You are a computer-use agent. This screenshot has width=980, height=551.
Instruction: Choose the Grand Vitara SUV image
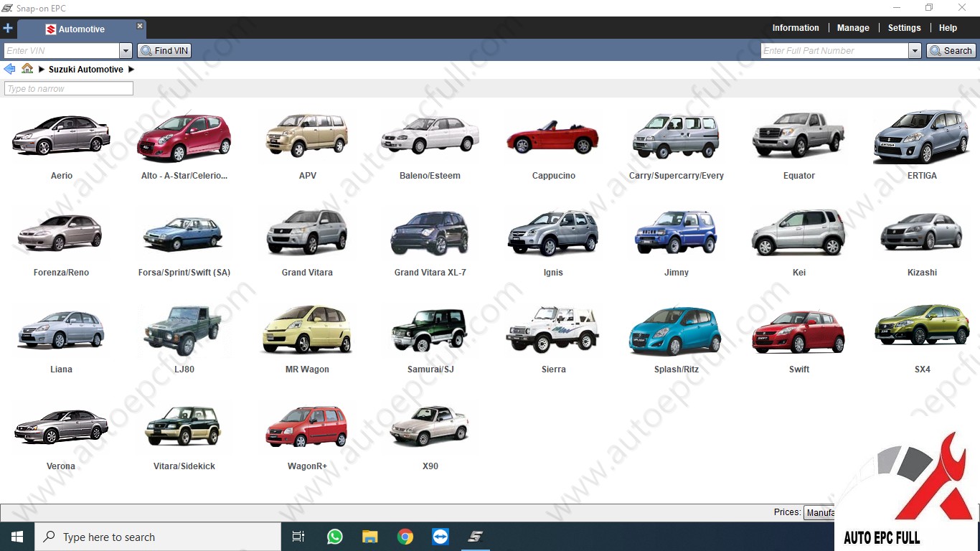(307, 232)
